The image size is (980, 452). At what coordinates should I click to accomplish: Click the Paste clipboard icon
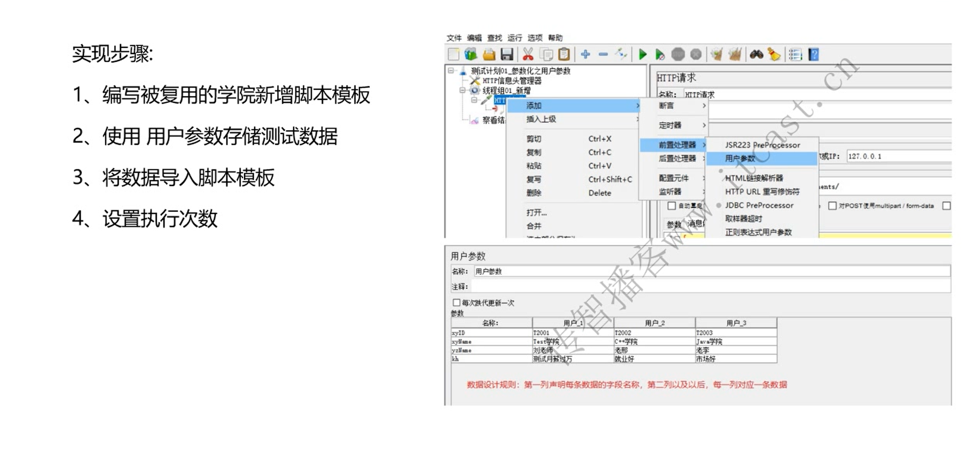point(564,54)
